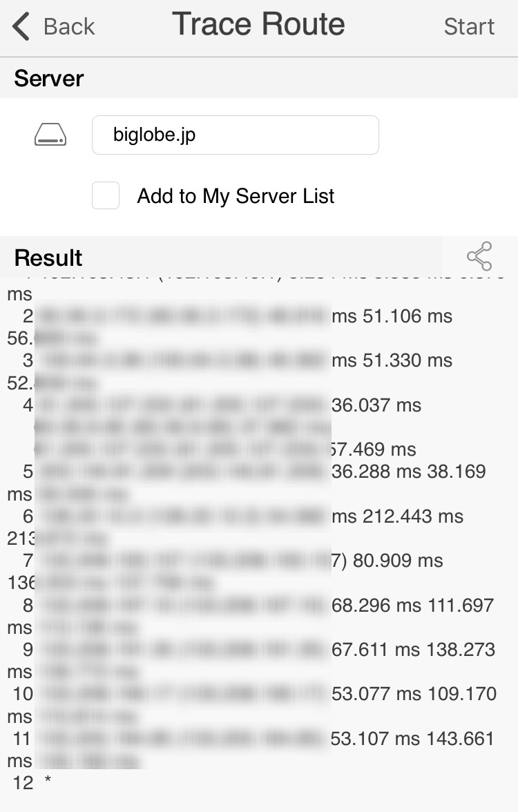The height and width of the screenshot is (812, 518).
Task: Tap the Trace Route title
Action: (x=258, y=26)
